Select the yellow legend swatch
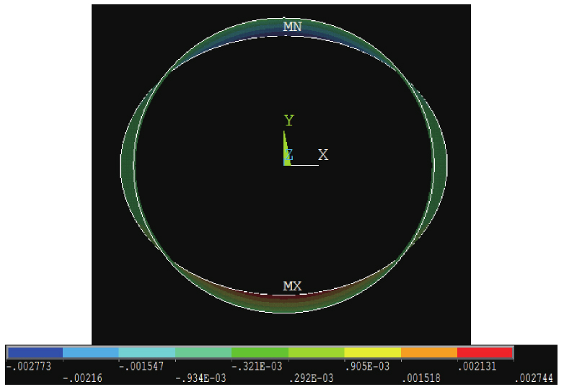This screenshot has height=392, width=564. tap(373, 352)
